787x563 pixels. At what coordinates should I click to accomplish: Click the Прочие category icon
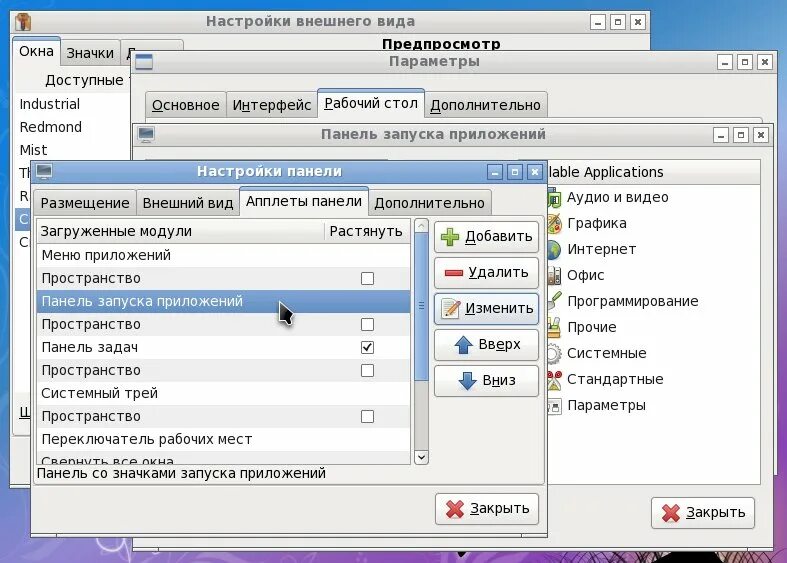[554, 327]
